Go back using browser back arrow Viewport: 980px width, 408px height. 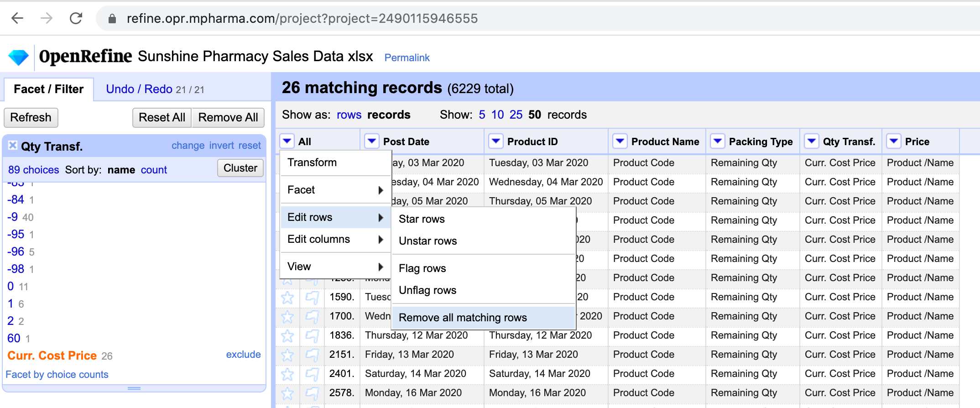coord(17,18)
